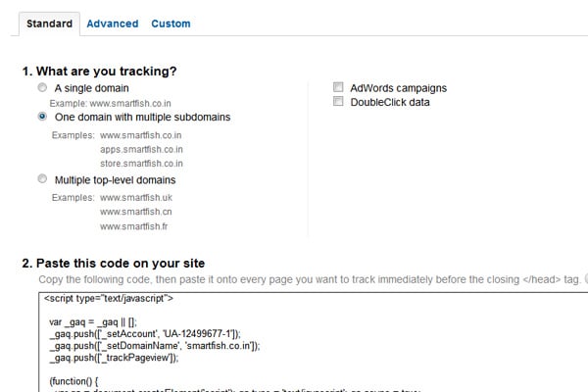Open the Custom tab
588x392 pixels.
tap(171, 24)
